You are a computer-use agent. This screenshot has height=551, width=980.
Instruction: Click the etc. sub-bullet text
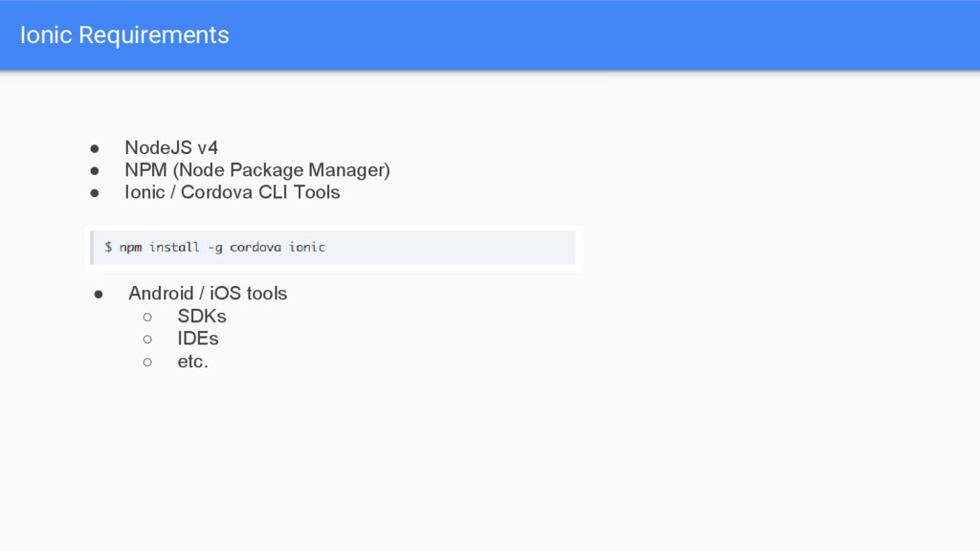click(192, 362)
